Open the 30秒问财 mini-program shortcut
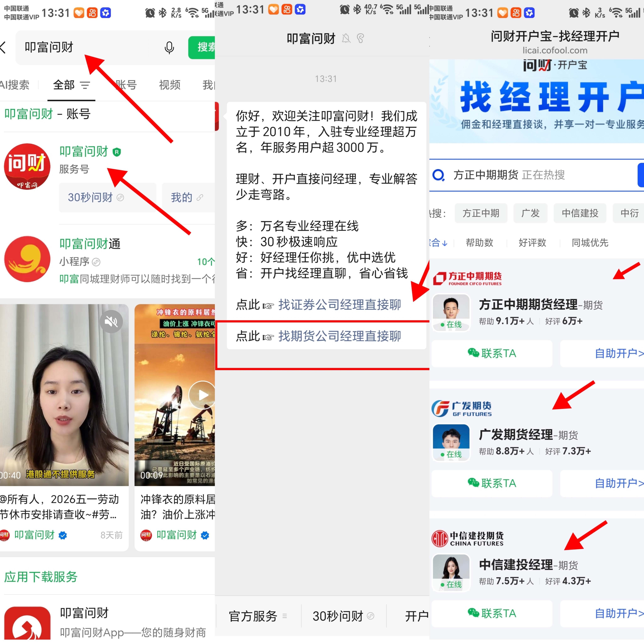 (x=107, y=197)
